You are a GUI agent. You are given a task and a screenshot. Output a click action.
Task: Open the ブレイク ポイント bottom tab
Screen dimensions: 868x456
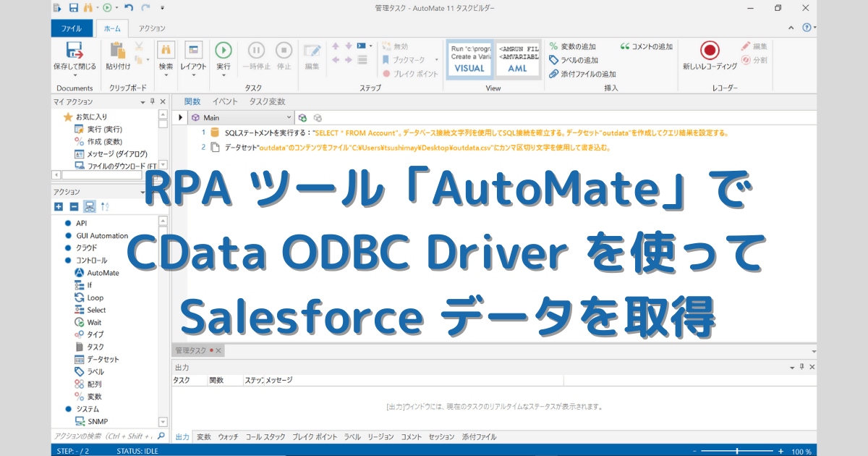[315, 437]
